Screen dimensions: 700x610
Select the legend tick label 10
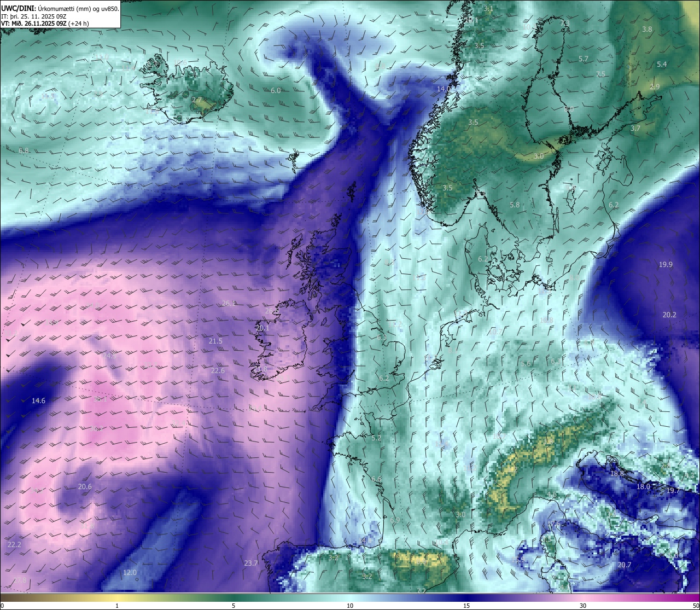tap(350, 606)
